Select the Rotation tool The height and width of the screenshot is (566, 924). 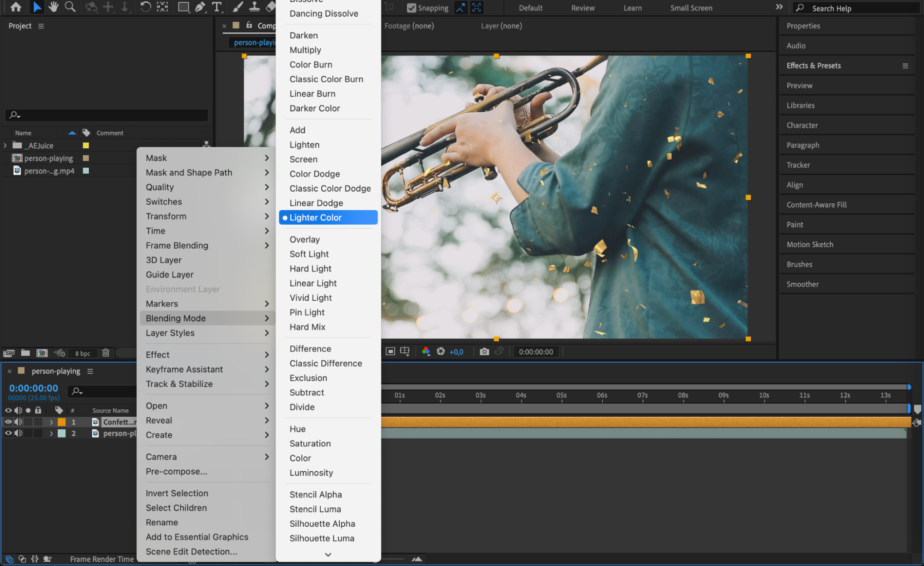pos(145,7)
